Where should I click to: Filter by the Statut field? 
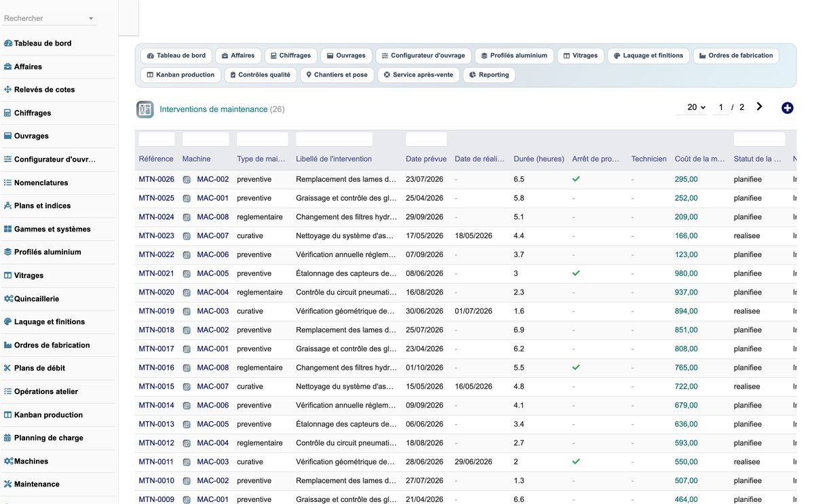759,140
